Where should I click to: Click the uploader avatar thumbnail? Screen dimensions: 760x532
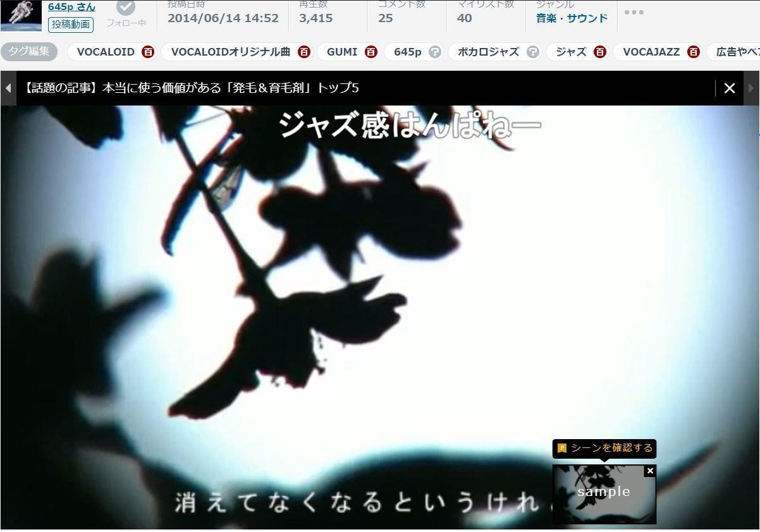pos(21,15)
